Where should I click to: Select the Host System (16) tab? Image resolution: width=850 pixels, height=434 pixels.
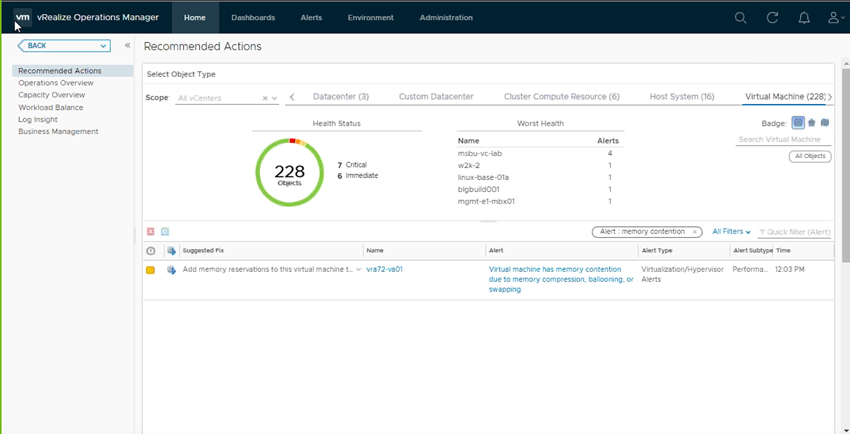(682, 96)
